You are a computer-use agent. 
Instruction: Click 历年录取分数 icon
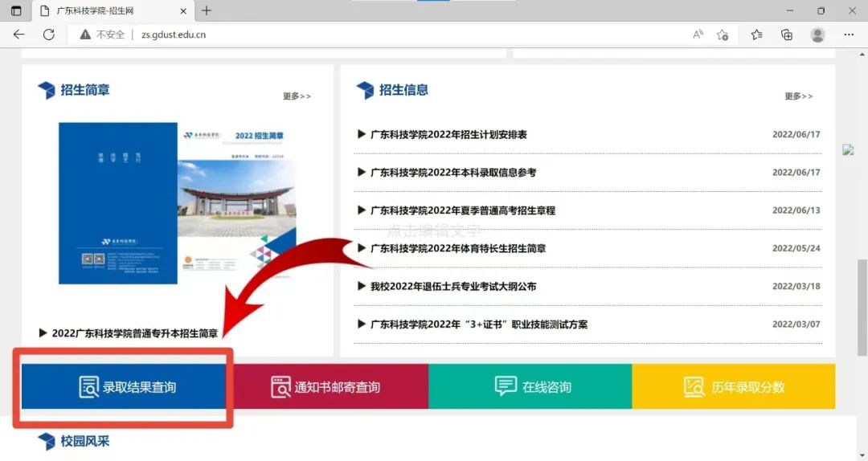pos(694,387)
